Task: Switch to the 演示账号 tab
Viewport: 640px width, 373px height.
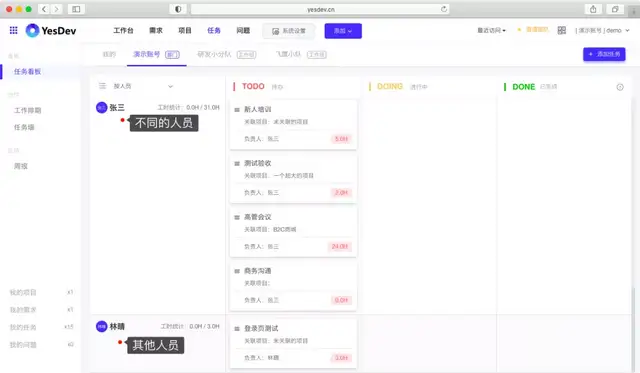Action: coord(156,54)
